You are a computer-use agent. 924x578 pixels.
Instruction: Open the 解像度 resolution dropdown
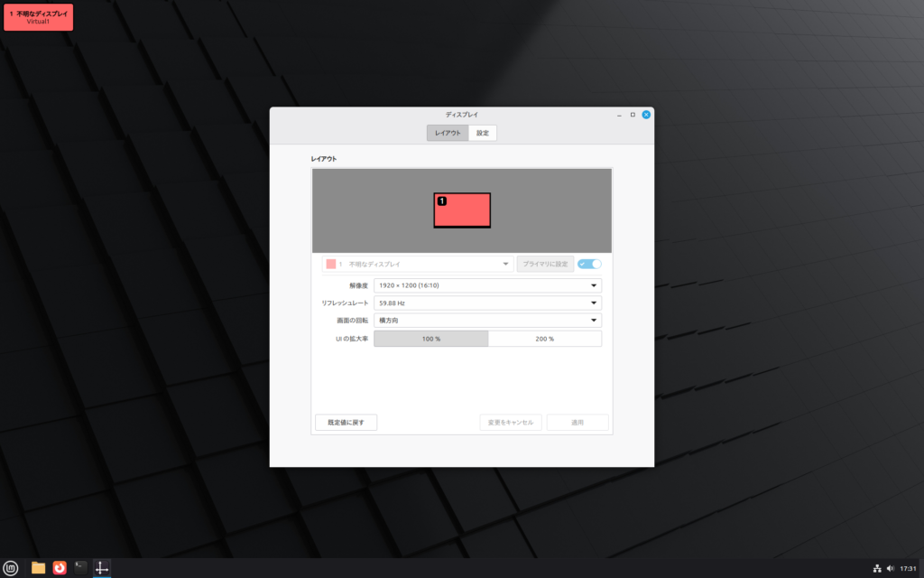[x=487, y=285]
